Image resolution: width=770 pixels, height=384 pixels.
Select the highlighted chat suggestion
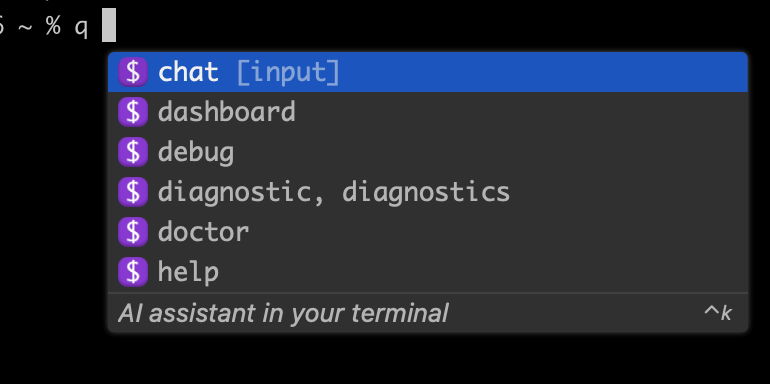click(428, 72)
